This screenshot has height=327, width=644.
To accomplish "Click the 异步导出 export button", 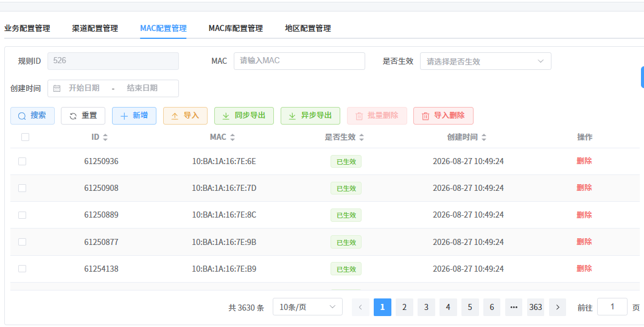I will (310, 115).
